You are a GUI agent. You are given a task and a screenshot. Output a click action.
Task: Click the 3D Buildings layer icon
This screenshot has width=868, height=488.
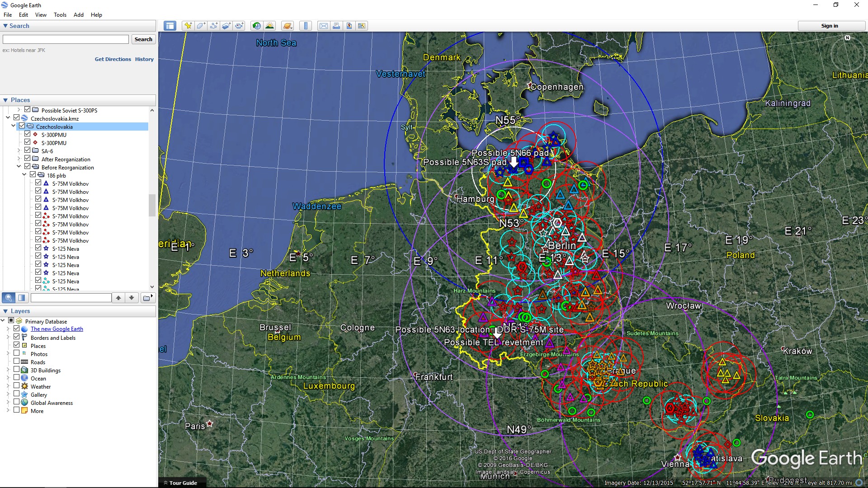click(x=24, y=370)
